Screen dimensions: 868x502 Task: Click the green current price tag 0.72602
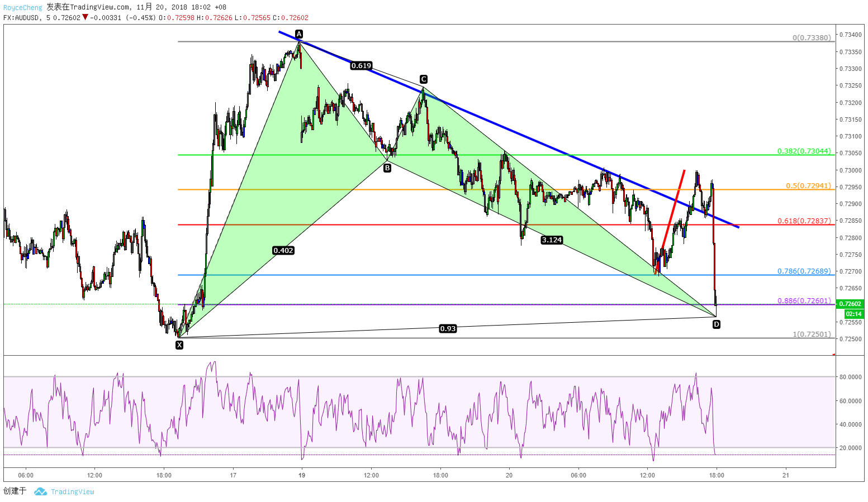[850, 304]
